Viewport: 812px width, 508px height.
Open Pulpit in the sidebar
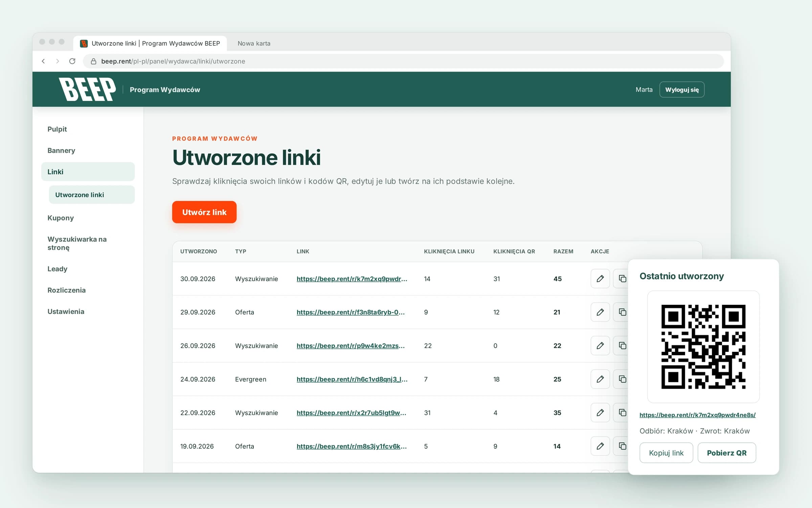pyautogui.click(x=88, y=129)
